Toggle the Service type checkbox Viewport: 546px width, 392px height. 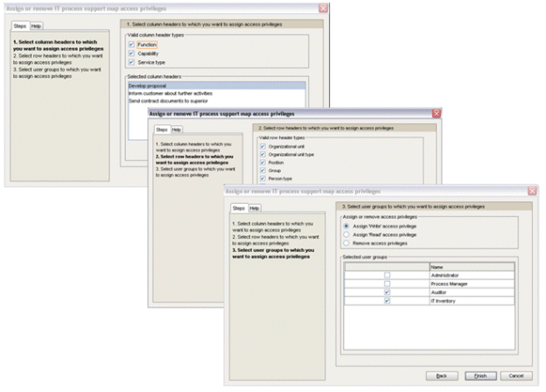pyautogui.click(x=131, y=62)
